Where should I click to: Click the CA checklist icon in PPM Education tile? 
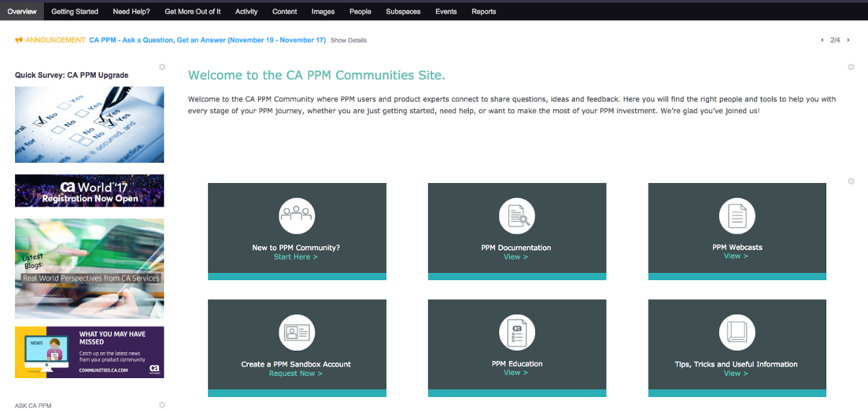(517, 332)
